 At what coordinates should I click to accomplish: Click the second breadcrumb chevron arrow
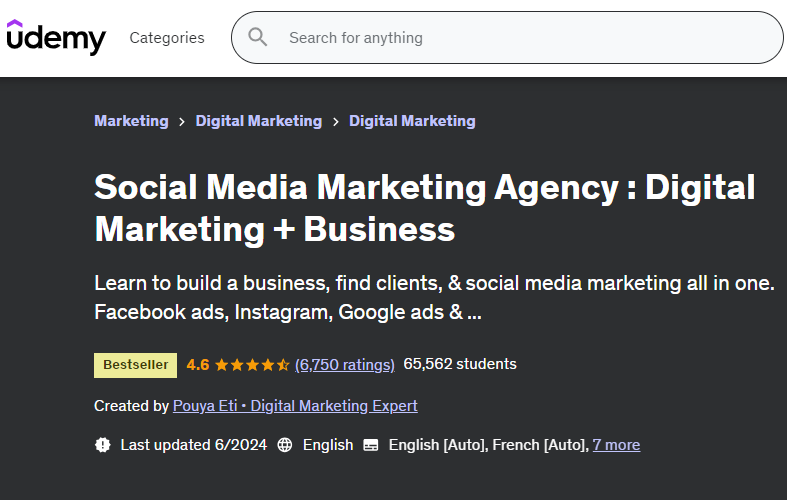[x=336, y=121]
